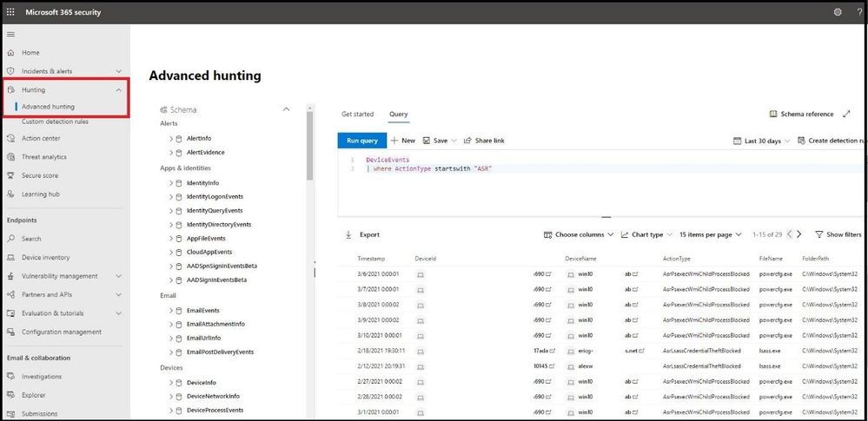Click the Device inventory laptop icon
The image size is (868, 421).
point(10,257)
